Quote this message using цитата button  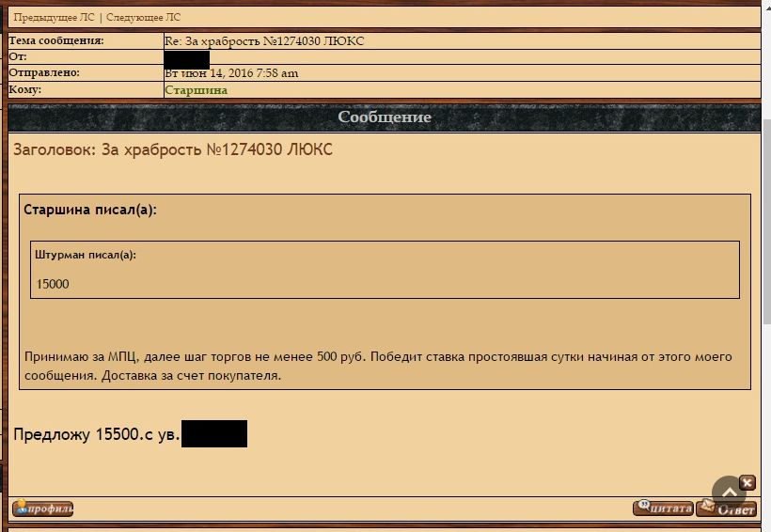pyautogui.click(x=663, y=508)
